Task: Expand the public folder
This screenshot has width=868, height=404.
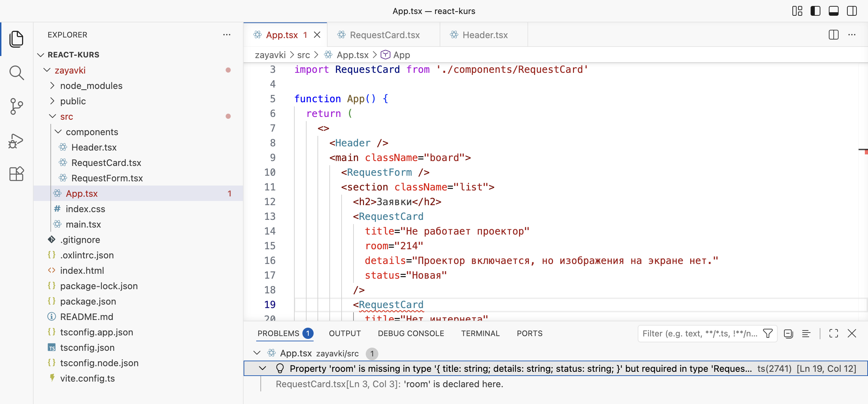Action: coord(52,101)
